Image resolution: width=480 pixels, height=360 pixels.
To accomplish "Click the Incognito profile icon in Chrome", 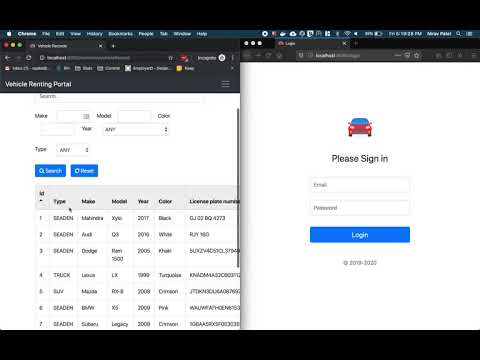I will 222,58.
